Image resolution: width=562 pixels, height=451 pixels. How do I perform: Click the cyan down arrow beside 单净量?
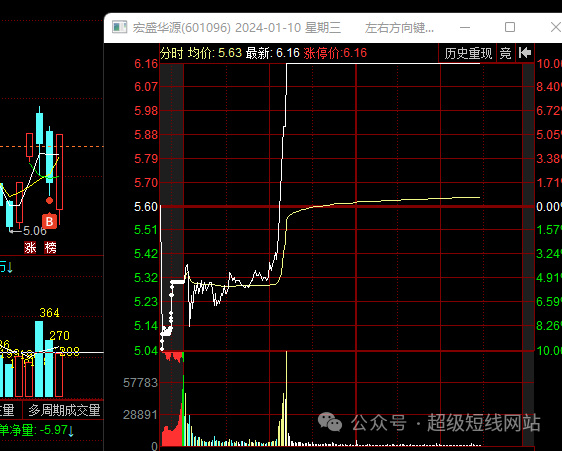pyautogui.click(x=71, y=431)
